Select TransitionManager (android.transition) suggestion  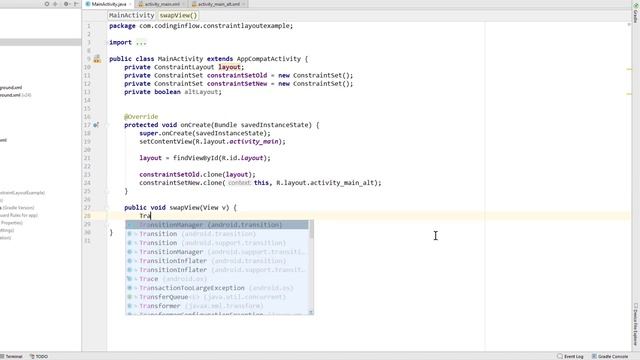click(217, 225)
